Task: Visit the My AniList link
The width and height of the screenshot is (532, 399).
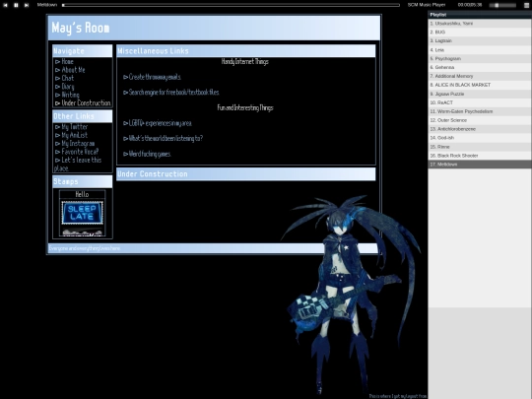Action: click(74, 135)
